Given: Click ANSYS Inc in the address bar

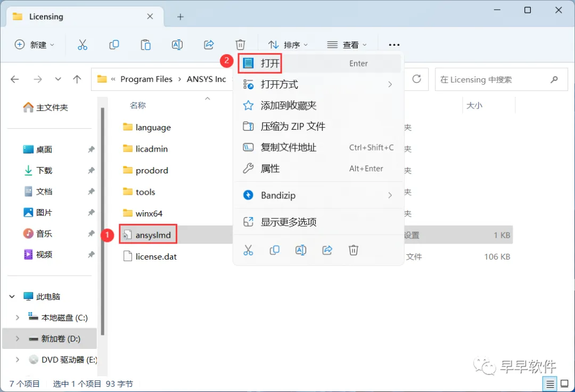Looking at the screenshot, I should [207, 79].
